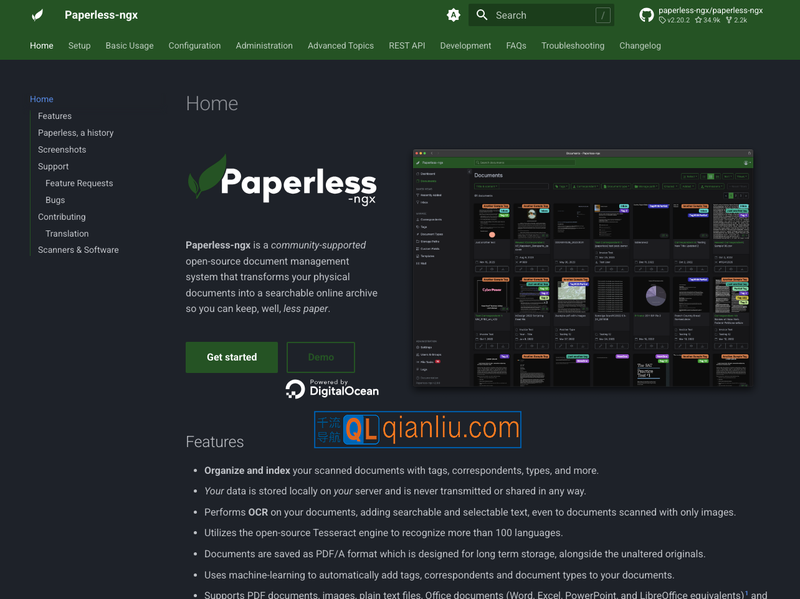Viewport: 800px width, 599px height.
Task: Open the Screenshots sidebar link
Action: click(61, 149)
